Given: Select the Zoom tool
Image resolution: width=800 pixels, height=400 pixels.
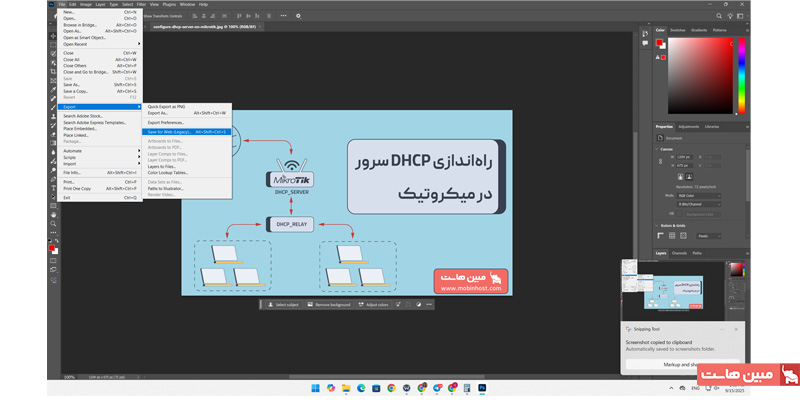Looking at the screenshot, I should click(53, 223).
